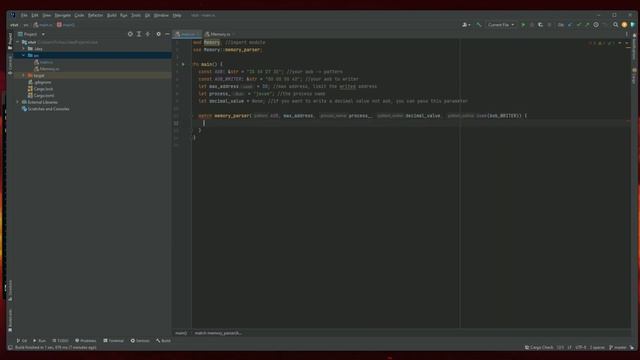Expand the target folder node
Viewport: 640px width, 360px height.
(24, 76)
